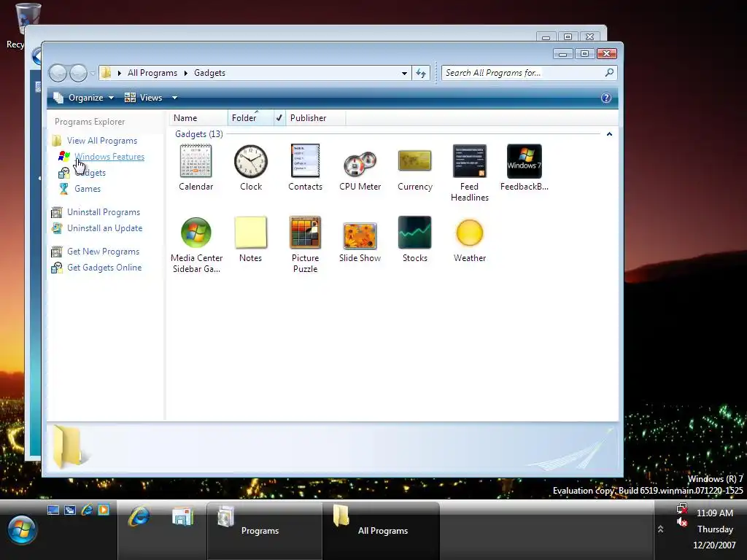The width and height of the screenshot is (747, 560).
Task: Click the taskbar clock showing 11:09 AM
Action: (715, 513)
